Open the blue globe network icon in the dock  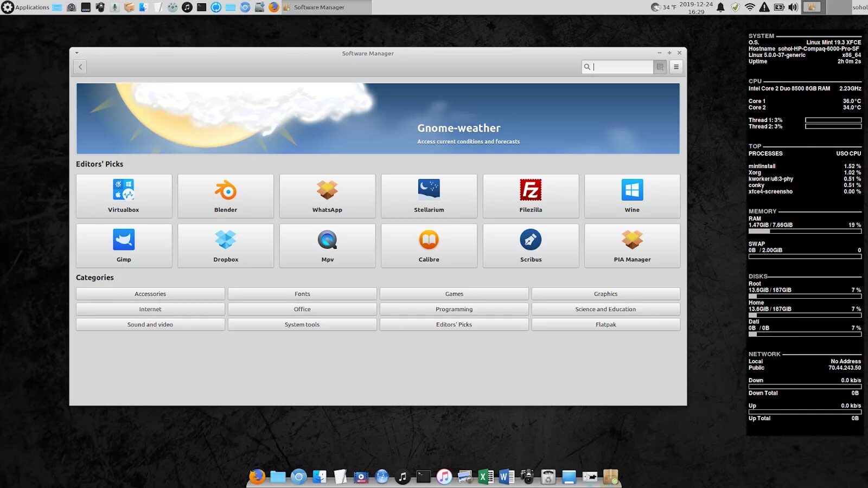(382, 477)
